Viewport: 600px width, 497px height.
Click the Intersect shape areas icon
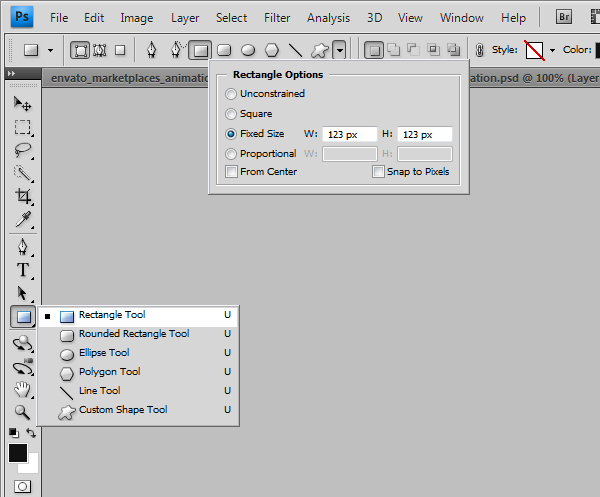tap(434, 49)
